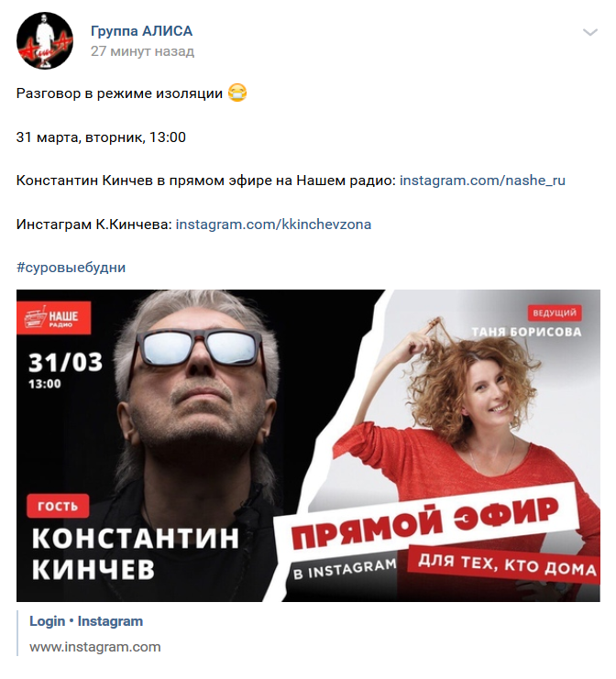Click the ВЕДУЩИЙ badge on banner
The width and height of the screenshot is (616, 679).
click(x=555, y=312)
